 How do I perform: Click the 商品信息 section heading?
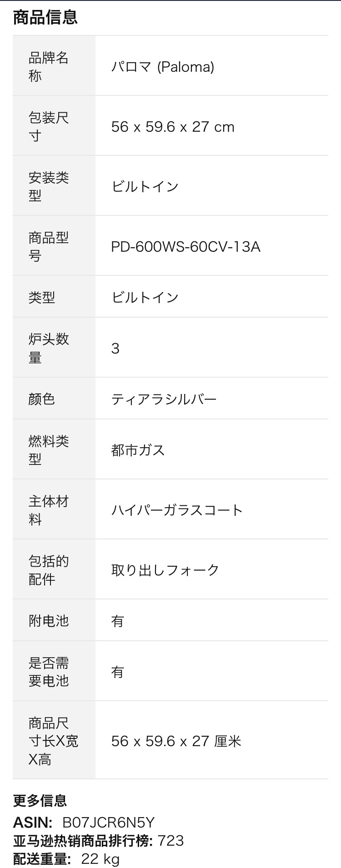pos(45,17)
